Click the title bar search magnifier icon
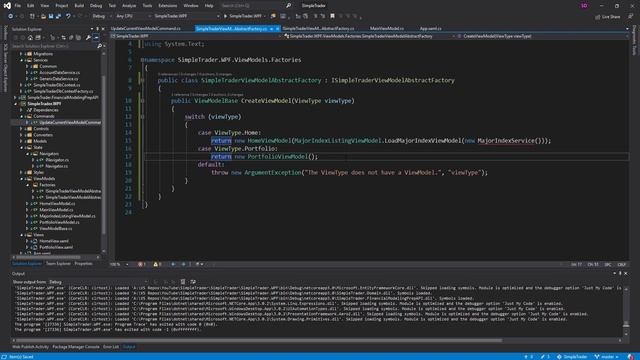 tap(288, 6)
